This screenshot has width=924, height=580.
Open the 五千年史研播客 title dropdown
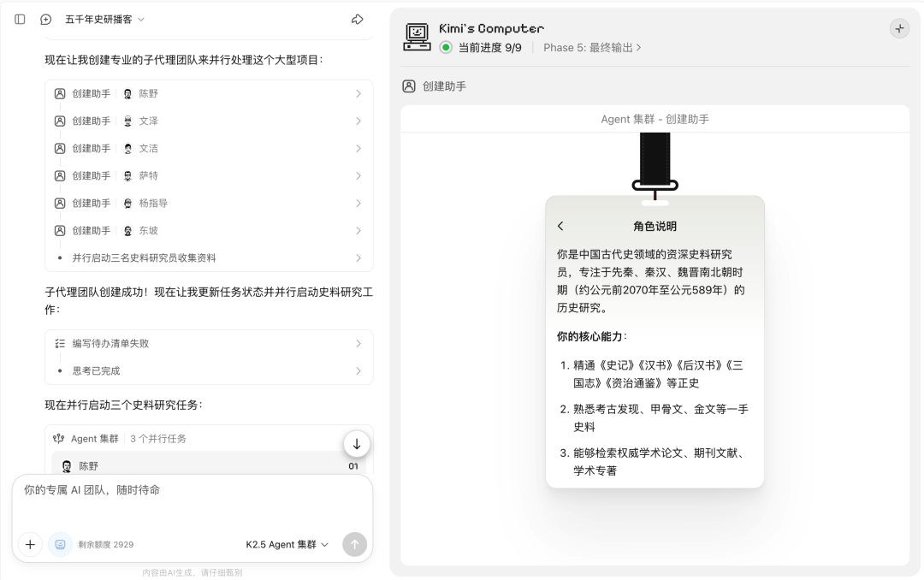coord(104,20)
